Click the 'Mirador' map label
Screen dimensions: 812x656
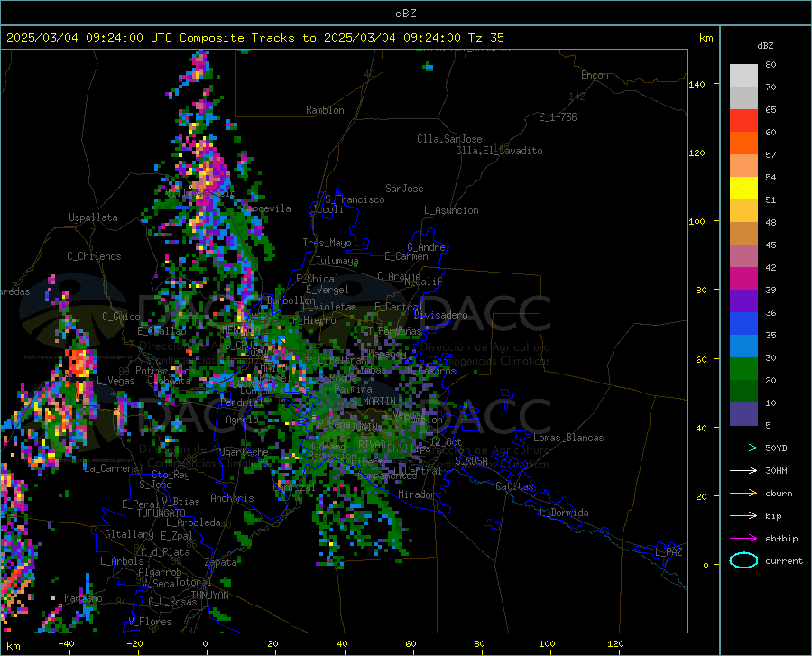[x=416, y=494]
